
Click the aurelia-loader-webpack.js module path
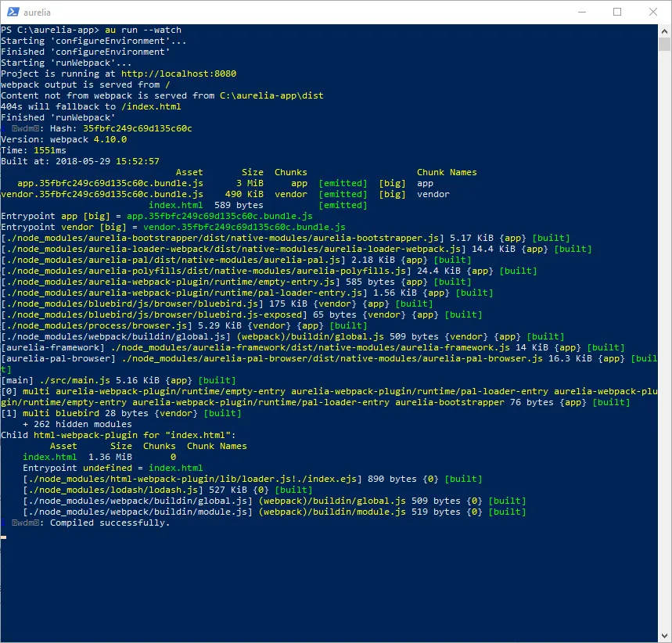click(x=234, y=250)
